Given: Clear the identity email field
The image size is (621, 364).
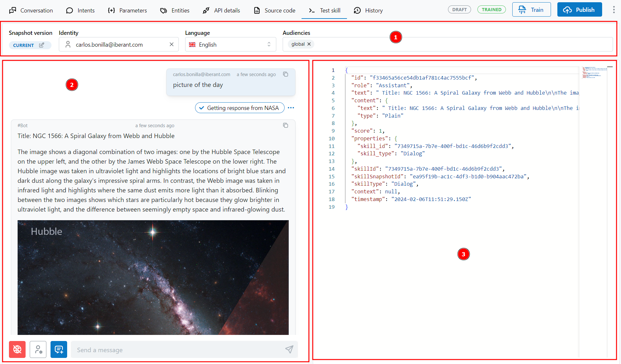Looking at the screenshot, I should click(172, 44).
